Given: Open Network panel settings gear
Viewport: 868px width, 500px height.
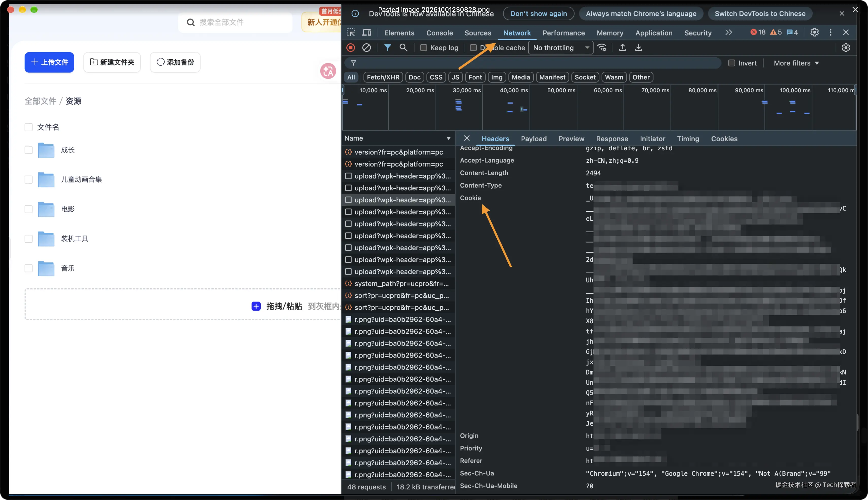Looking at the screenshot, I should point(846,48).
